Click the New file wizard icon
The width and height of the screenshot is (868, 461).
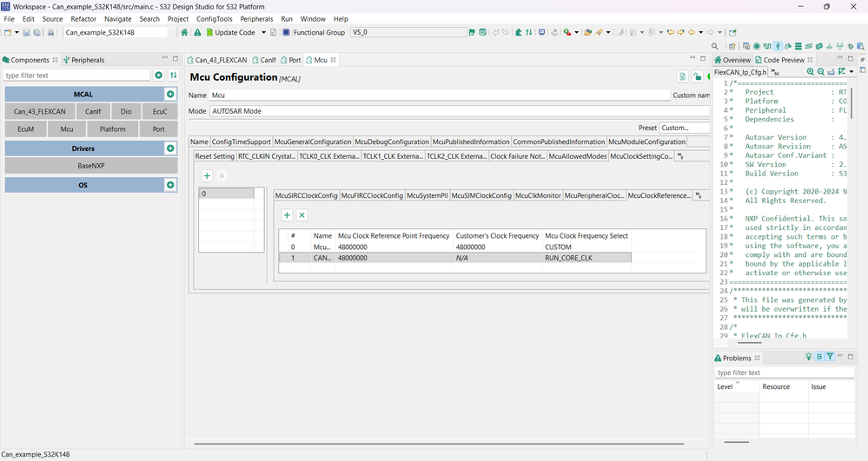click(8, 33)
